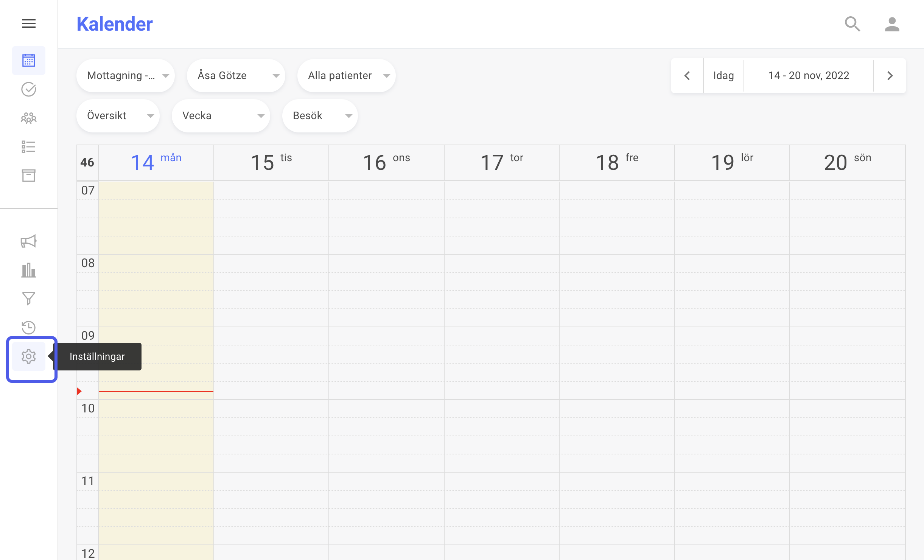Select Friday 18 fre header
The width and height of the screenshot is (924, 560).
point(617,163)
